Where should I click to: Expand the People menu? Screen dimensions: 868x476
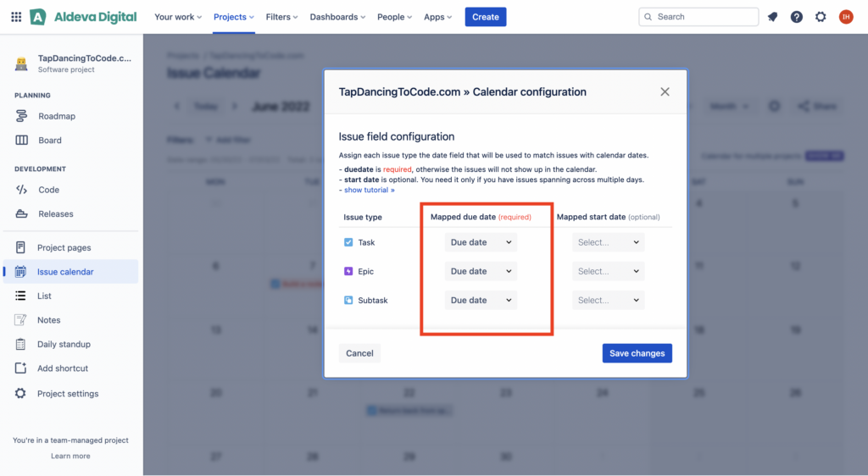point(394,17)
